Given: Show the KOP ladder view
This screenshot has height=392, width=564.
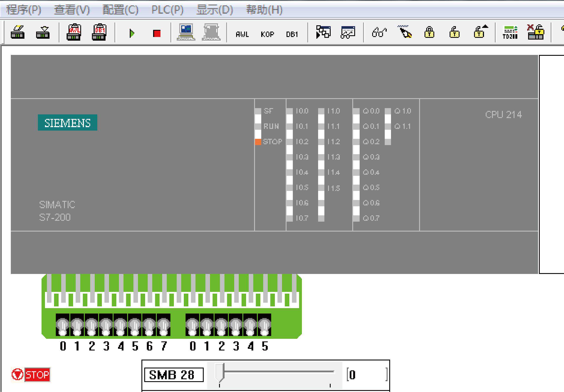Looking at the screenshot, I should 267,34.
